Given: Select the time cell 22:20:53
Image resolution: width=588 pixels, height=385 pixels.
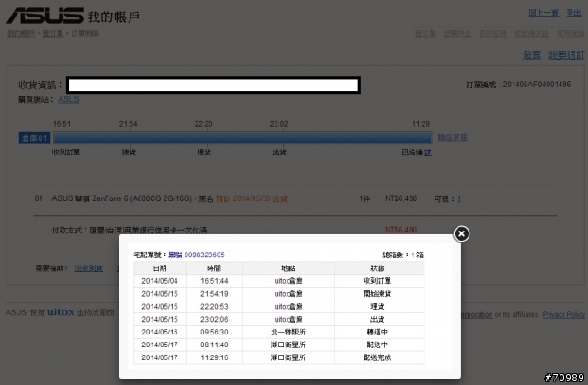Looking at the screenshot, I should (214, 307).
